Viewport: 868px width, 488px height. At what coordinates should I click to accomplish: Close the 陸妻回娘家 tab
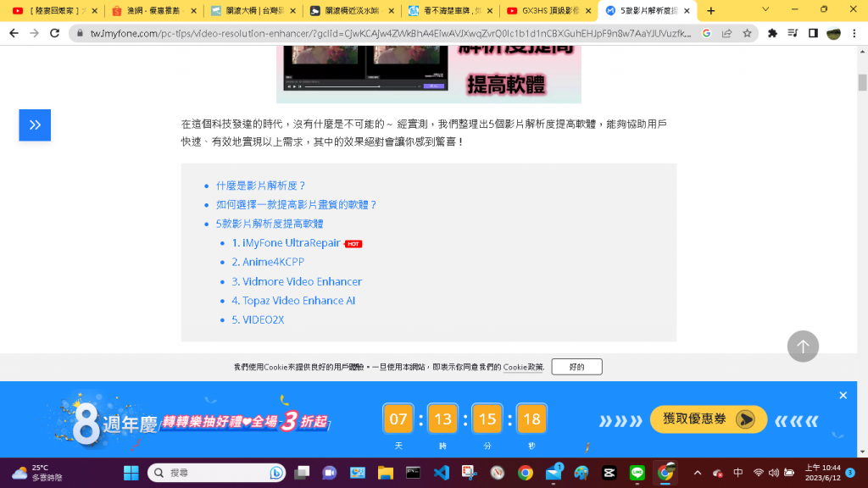click(95, 10)
